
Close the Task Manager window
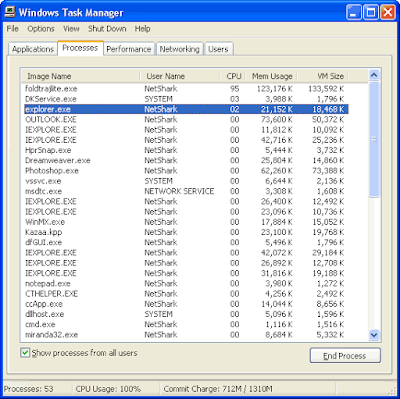(388, 13)
